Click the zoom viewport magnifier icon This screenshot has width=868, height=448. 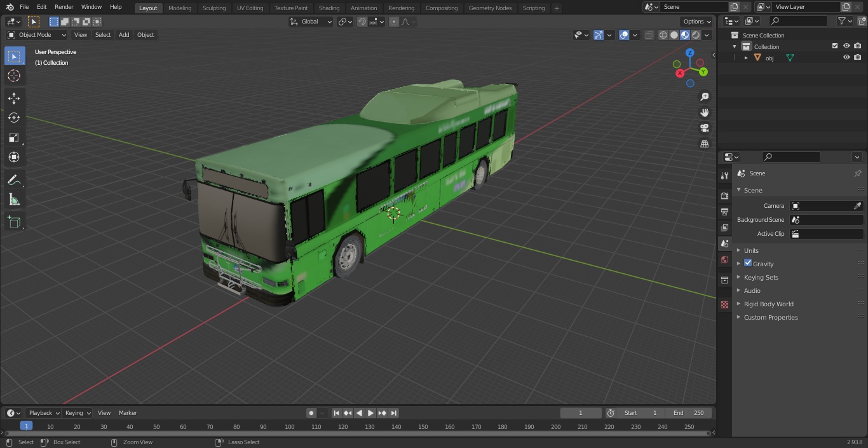pyautogui.click(x=704, y=97)
